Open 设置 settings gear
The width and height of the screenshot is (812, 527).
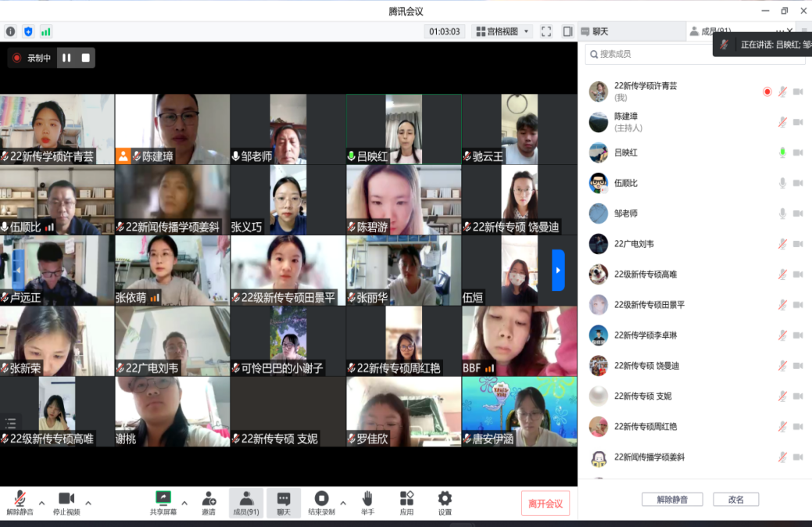pyautogui.click(x=445, y=502)
